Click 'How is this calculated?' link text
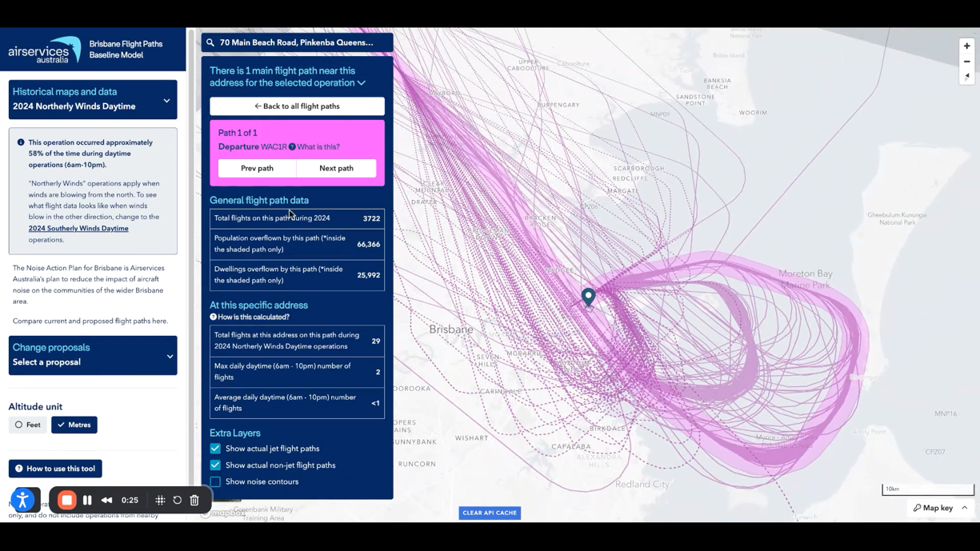Image resolution: width=980 pixels, height=551 pixels. (254, 317)
